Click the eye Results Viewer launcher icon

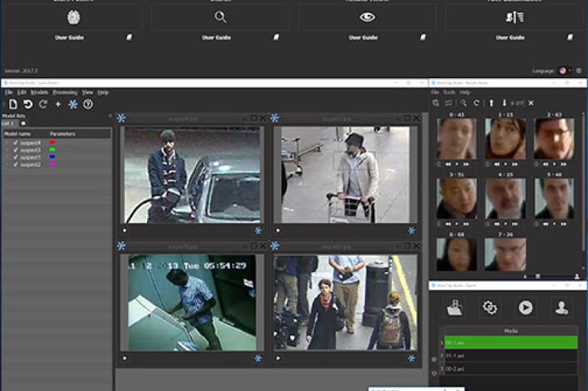[x=367, y=17]
